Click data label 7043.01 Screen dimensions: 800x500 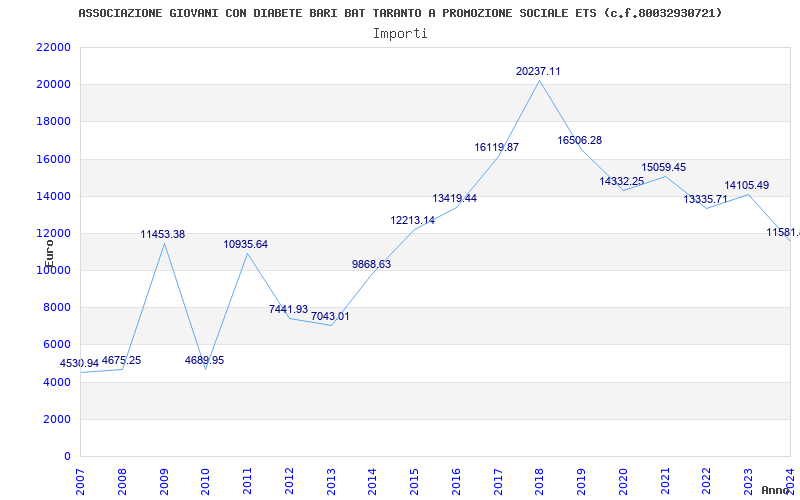coord(331,316)
